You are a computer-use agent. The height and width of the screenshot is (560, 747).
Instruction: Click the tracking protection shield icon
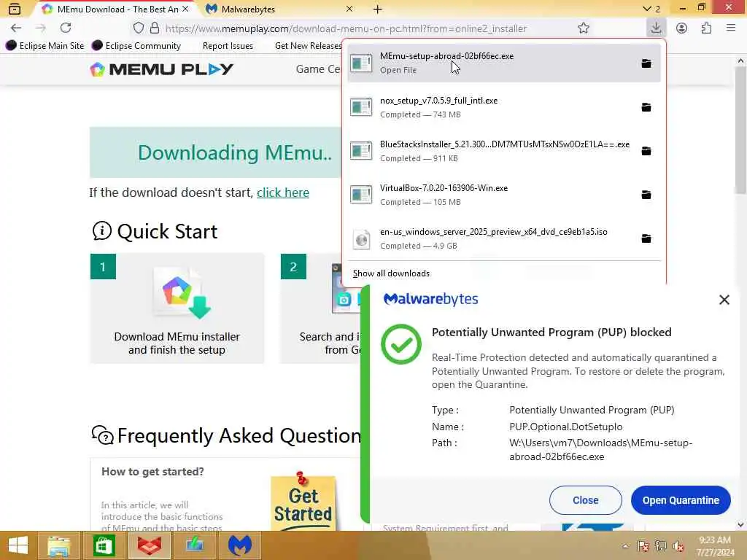138,28
